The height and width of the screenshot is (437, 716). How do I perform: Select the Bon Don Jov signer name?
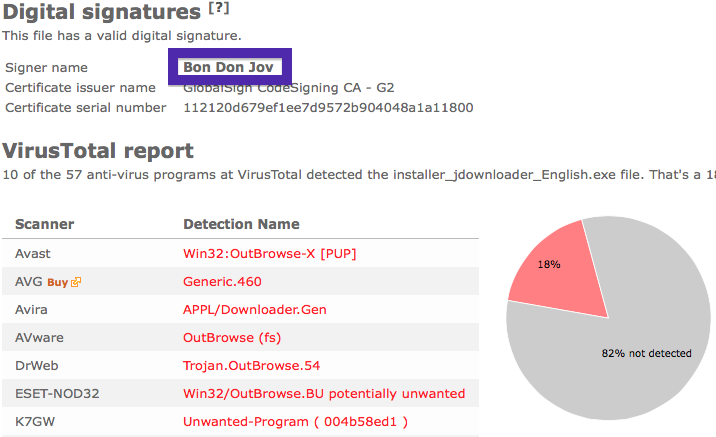pos(228,67)
